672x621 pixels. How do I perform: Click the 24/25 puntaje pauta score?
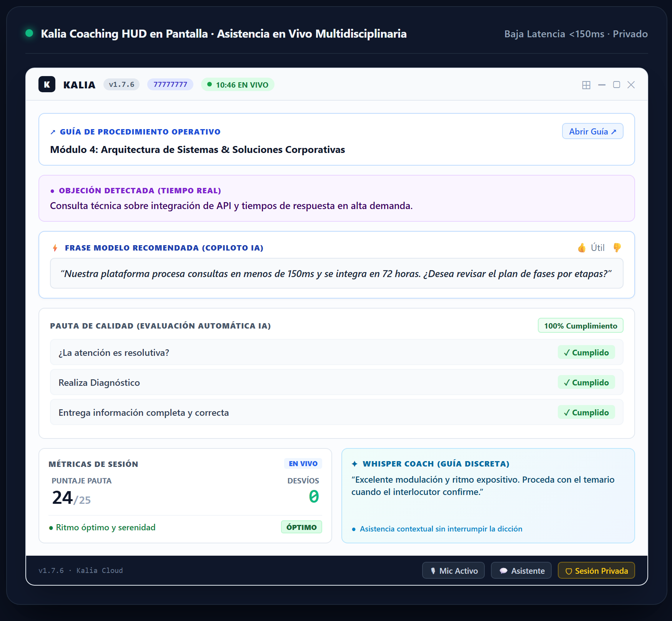(71, 498)
